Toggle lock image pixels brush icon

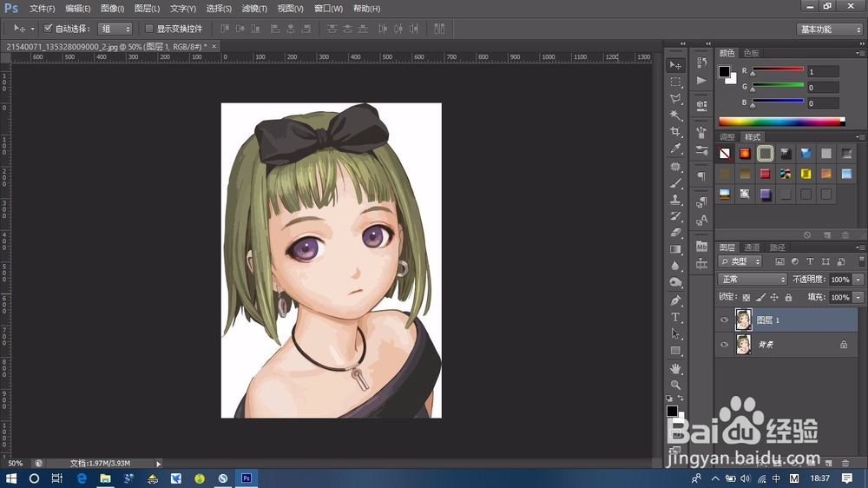[760, 298]
